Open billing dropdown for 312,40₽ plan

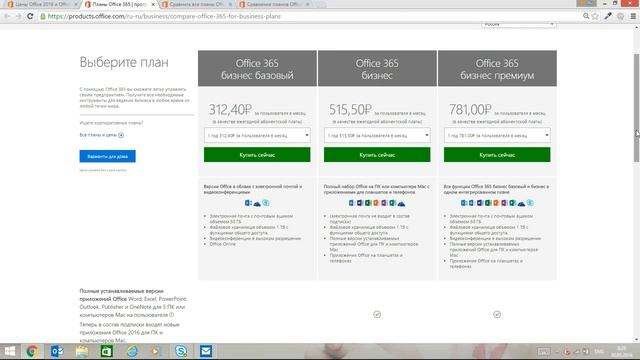(x=257, y=136)
